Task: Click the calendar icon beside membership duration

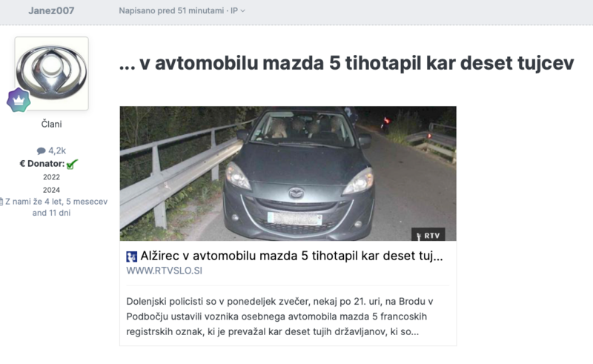Action: pyautogui.click(x=1, y=202)
